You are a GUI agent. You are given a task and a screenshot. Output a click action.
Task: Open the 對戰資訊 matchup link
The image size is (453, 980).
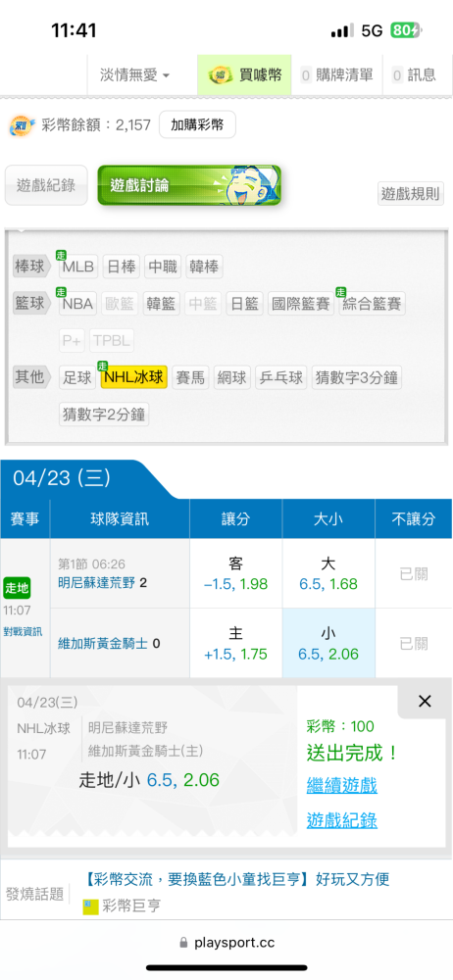tap(22, 631)
